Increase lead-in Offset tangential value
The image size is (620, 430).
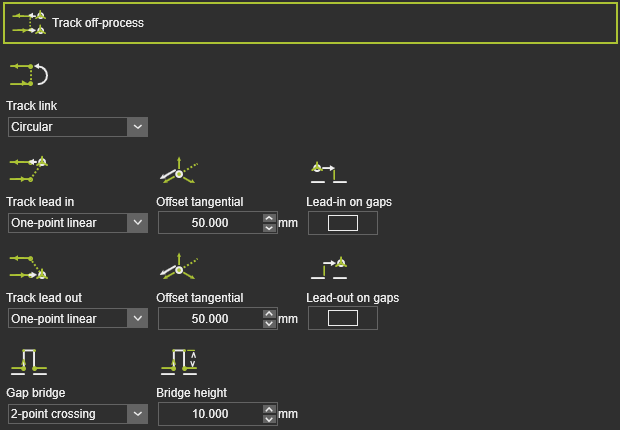268,218
